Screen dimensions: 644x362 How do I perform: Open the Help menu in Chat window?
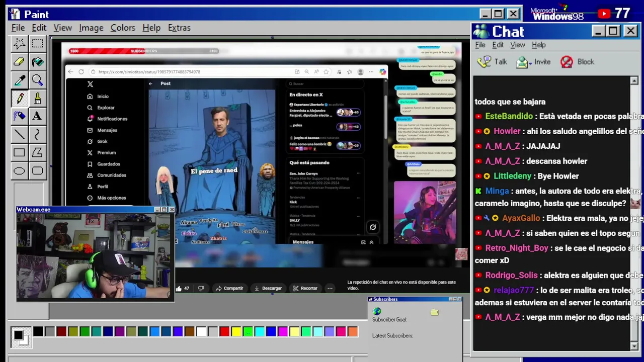tap(539, 45)
